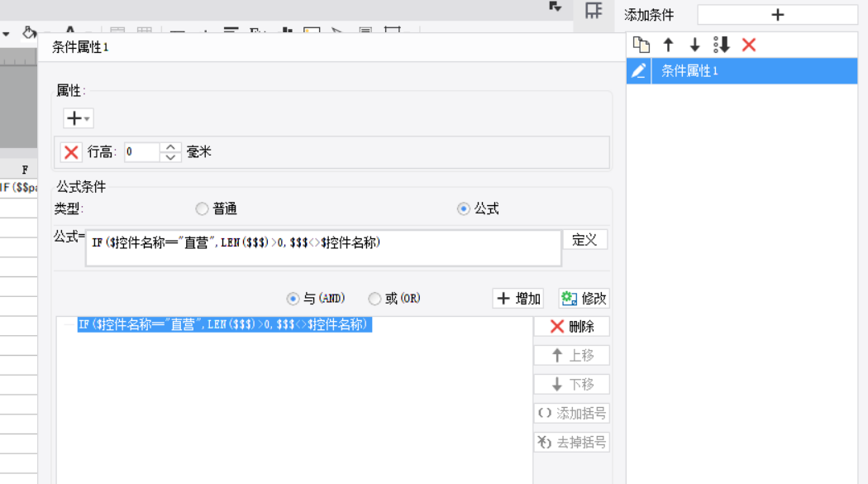Click the paint bucket toolbar icon
Screen dimensions: 868x484
click(x=29, y=32)
